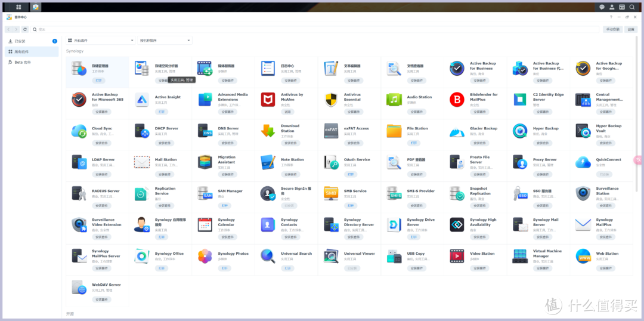Click the 已安装 update count badge

coord(55,41)
